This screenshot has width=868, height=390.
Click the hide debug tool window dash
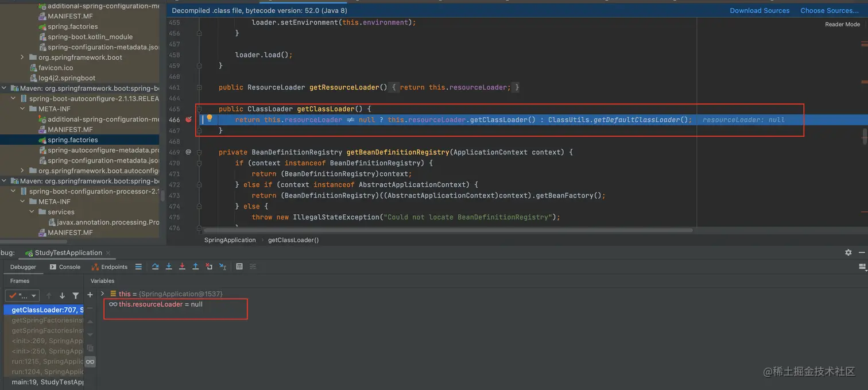click(x=862, y=252)
